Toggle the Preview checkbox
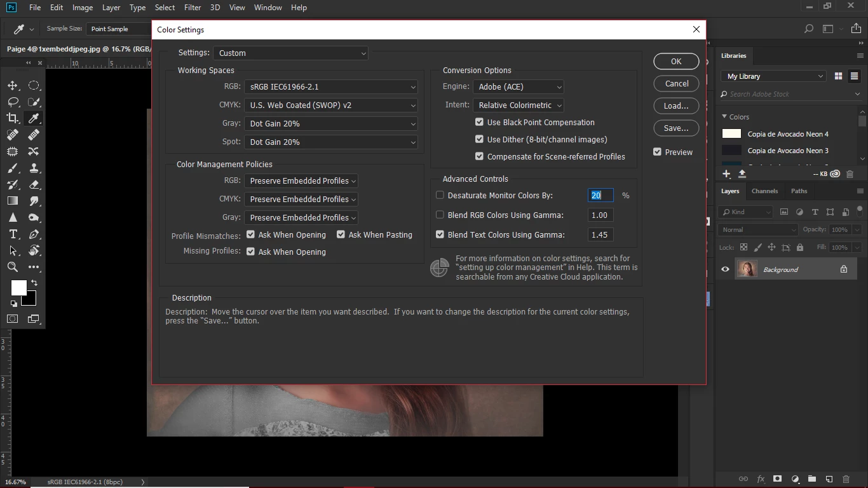Viewport: 868px width, 488px height. (x=658, y=152)
